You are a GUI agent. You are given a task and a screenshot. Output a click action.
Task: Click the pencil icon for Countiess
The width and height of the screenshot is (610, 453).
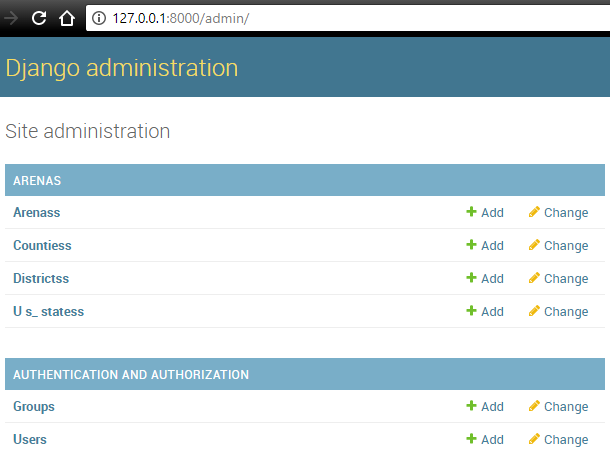tap(534, 244)
